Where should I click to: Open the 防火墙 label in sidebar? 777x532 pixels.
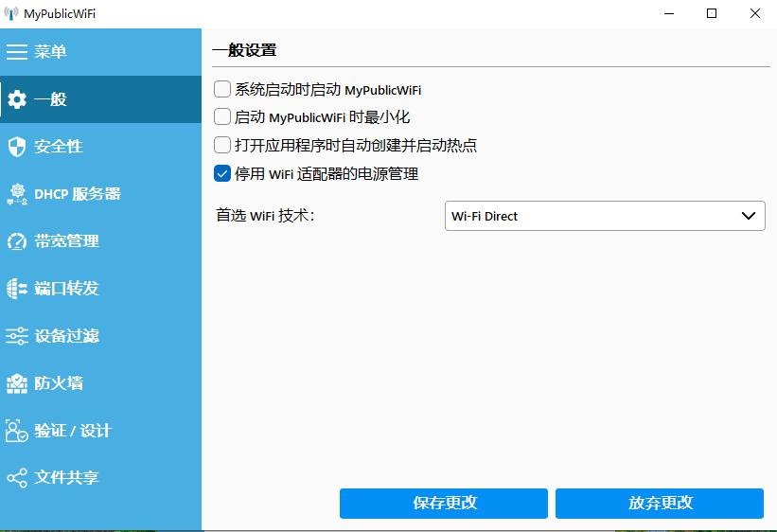coord(59,382)
